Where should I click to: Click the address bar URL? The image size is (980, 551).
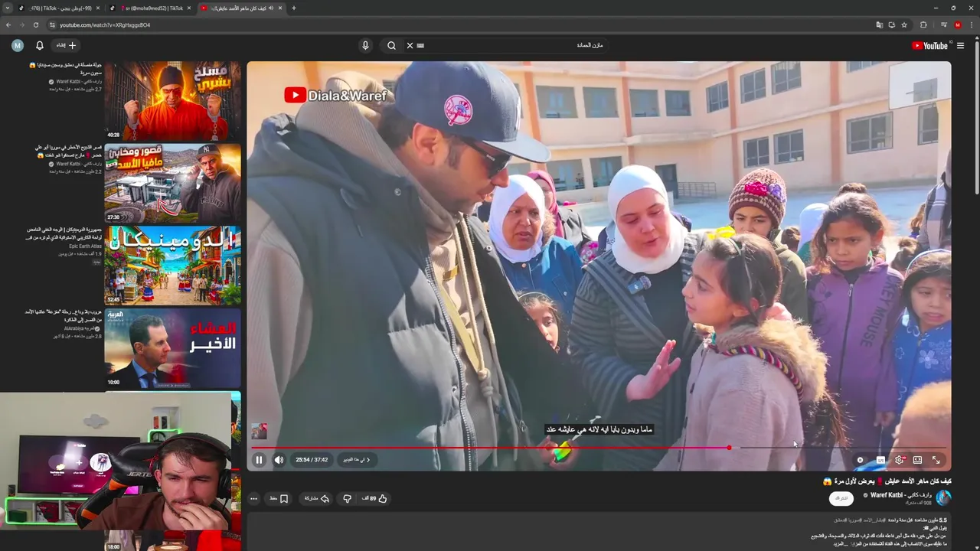tap(105, 25)
